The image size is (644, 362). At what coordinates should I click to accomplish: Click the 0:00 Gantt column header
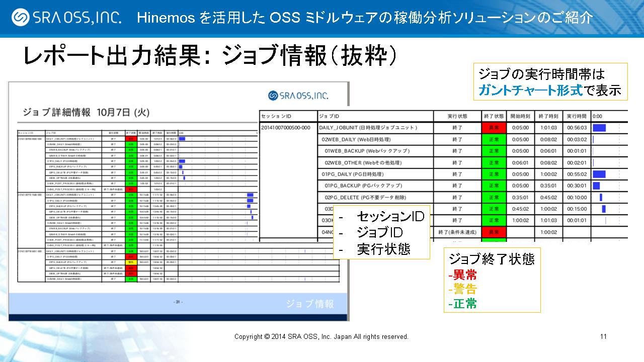[x=597, y=116]
